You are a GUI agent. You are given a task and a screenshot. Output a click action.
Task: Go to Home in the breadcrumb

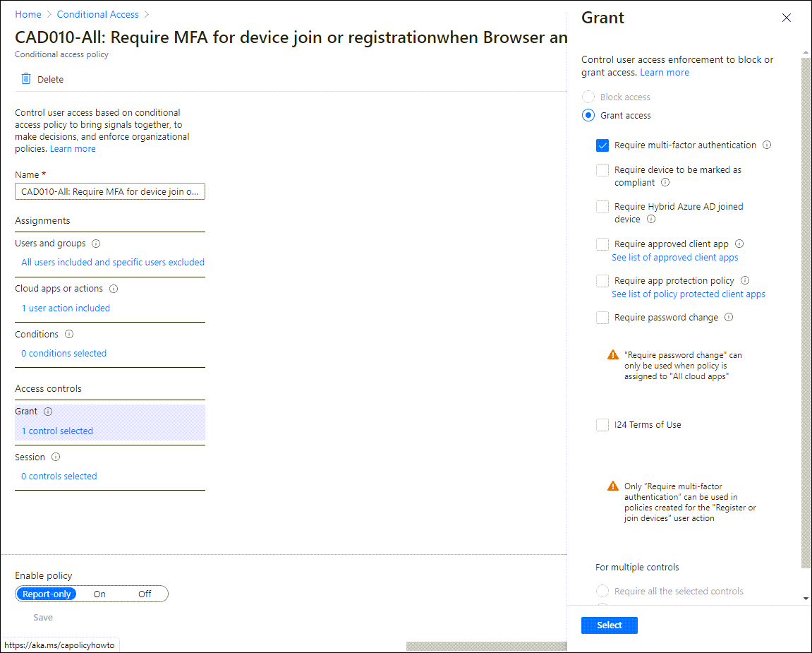tap(28, 15)
